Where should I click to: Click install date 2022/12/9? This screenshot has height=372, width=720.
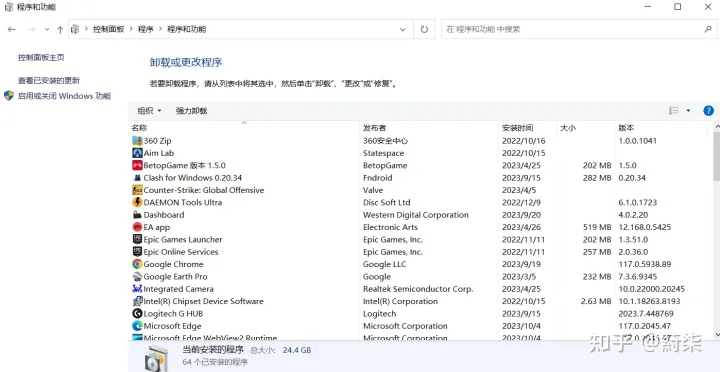coord(521,203)
